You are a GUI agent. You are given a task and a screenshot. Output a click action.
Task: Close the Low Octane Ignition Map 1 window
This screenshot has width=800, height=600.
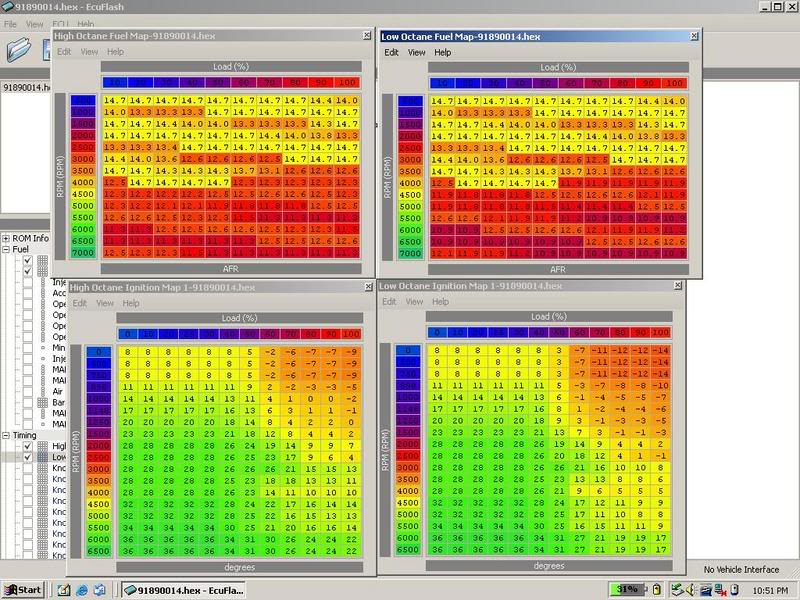click(x=678, y=286)
